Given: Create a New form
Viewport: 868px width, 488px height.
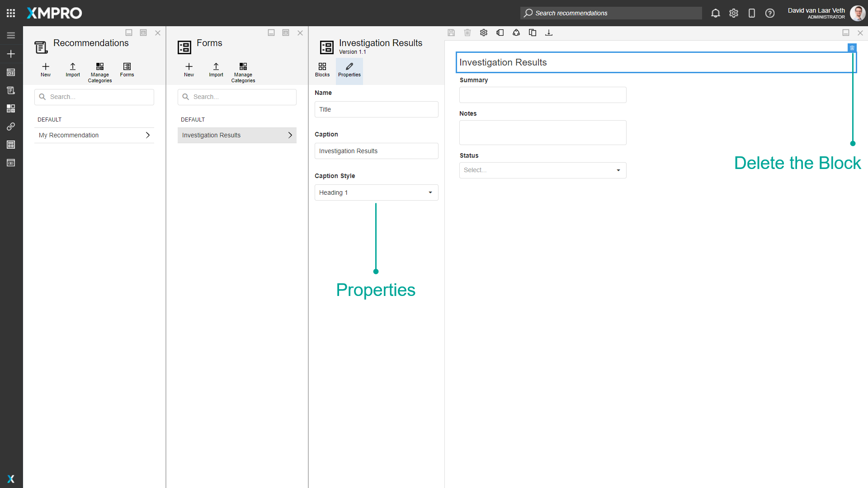Looking at the screenshot, I should [x=189, y=70].
